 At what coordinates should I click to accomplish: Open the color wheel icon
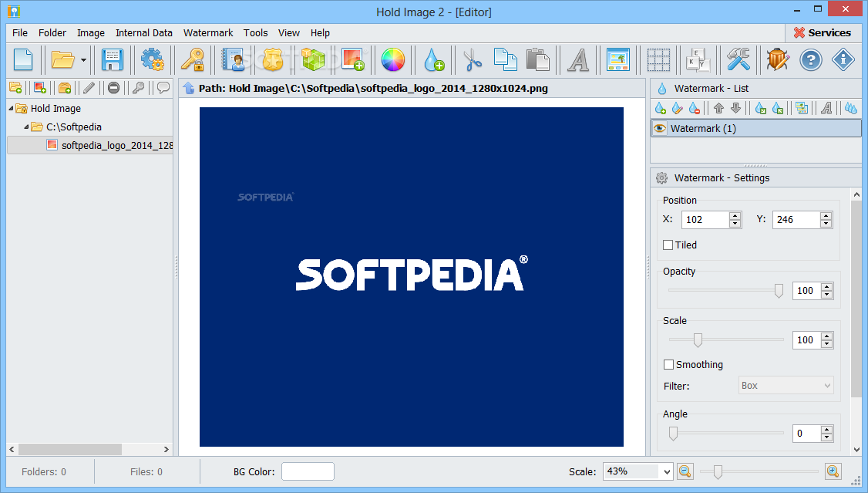[393, 60]
